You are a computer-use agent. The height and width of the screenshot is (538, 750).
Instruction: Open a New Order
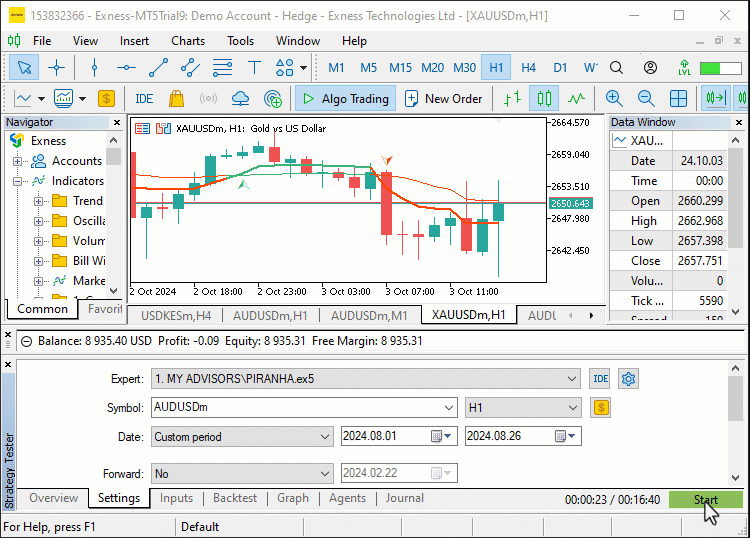pos(443,99)
